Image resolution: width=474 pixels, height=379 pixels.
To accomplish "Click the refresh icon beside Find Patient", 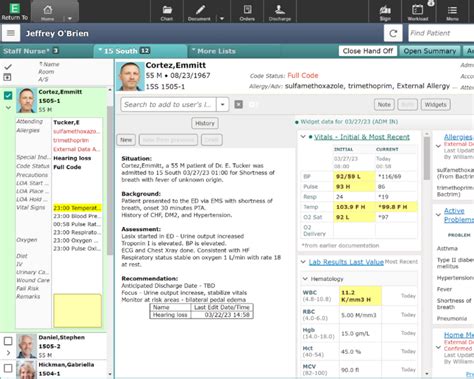I will (x=393, y=33).
